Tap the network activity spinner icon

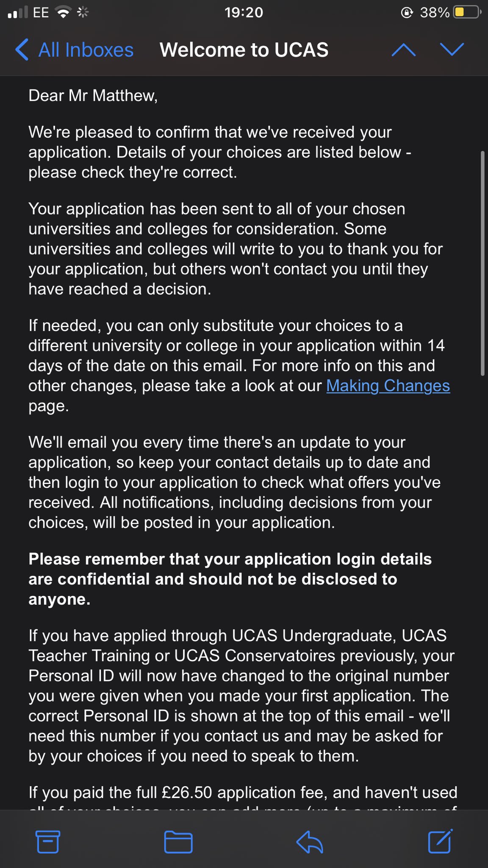83,13
